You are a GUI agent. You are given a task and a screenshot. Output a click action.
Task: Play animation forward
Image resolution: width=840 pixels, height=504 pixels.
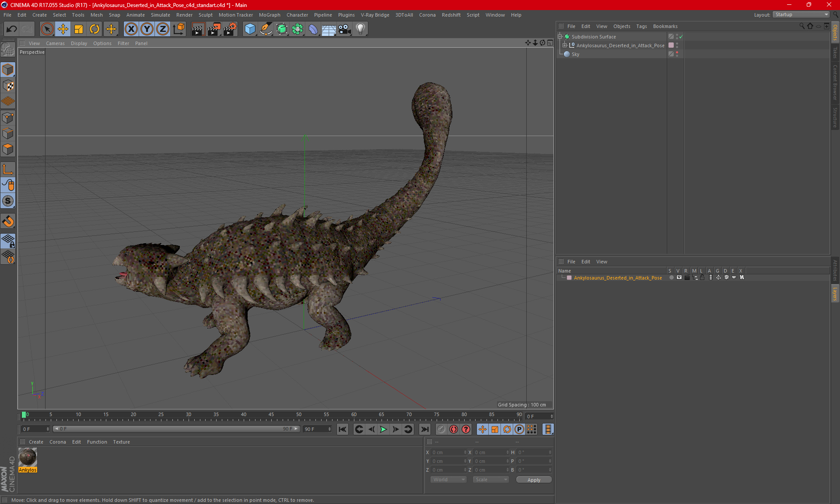[383, 429]
